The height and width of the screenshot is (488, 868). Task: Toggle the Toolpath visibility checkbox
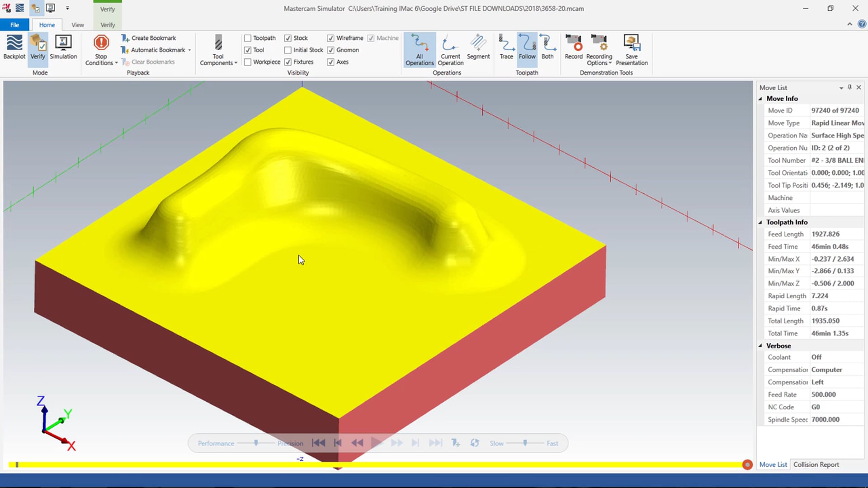tap(247, 38)
